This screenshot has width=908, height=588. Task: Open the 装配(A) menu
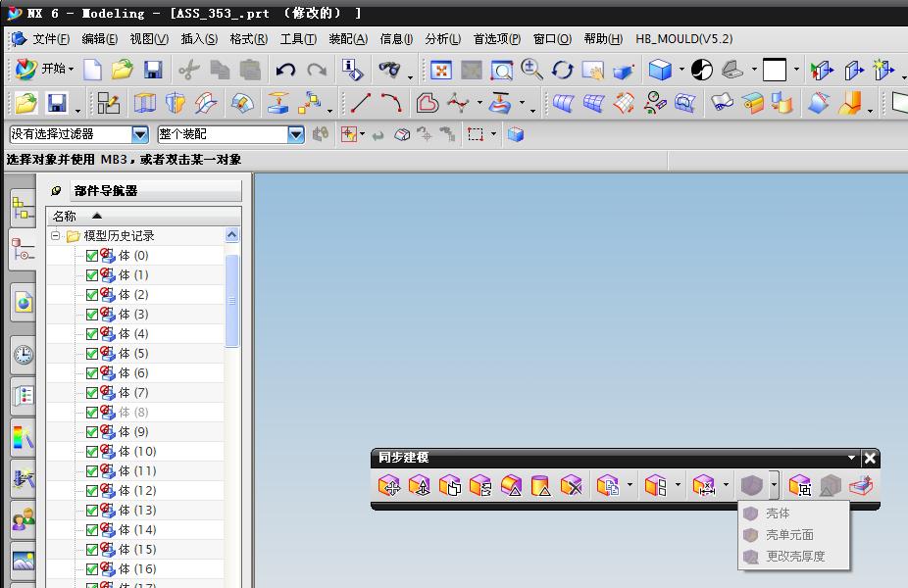[x=348, y=39]
